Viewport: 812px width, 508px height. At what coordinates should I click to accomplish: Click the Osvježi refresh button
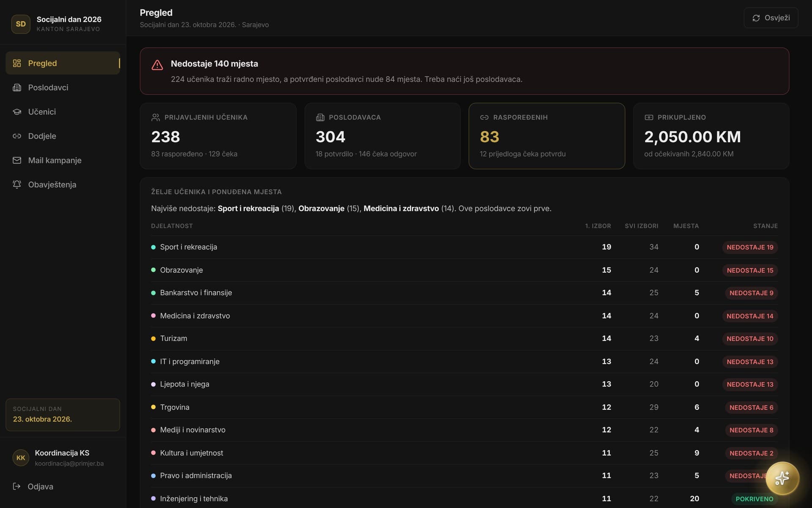(x=771, y=18)
